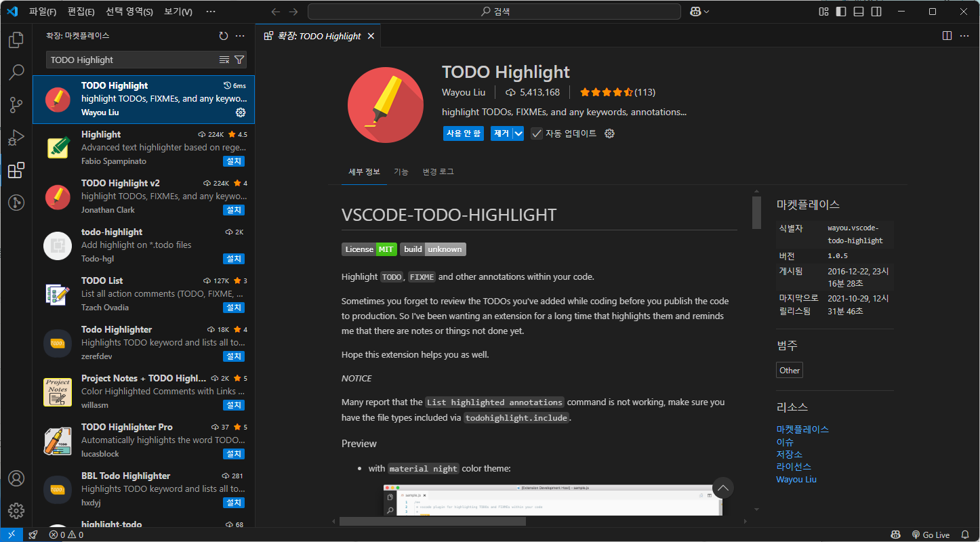Click the Disable extension button
The width and height of the screenshot is (980, 542).
464,133
